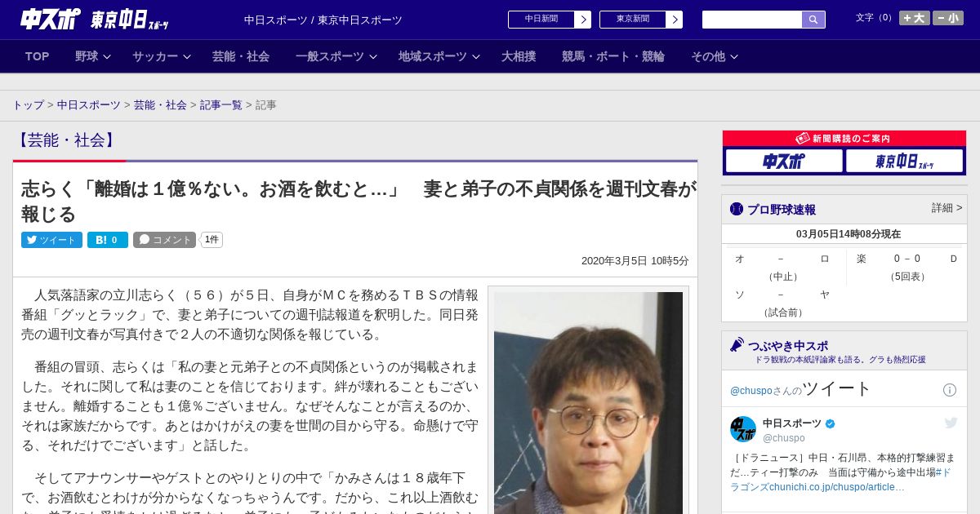Open the 中日新聞 link button
The height and width of the screenshot is (514, 980).
550,20
